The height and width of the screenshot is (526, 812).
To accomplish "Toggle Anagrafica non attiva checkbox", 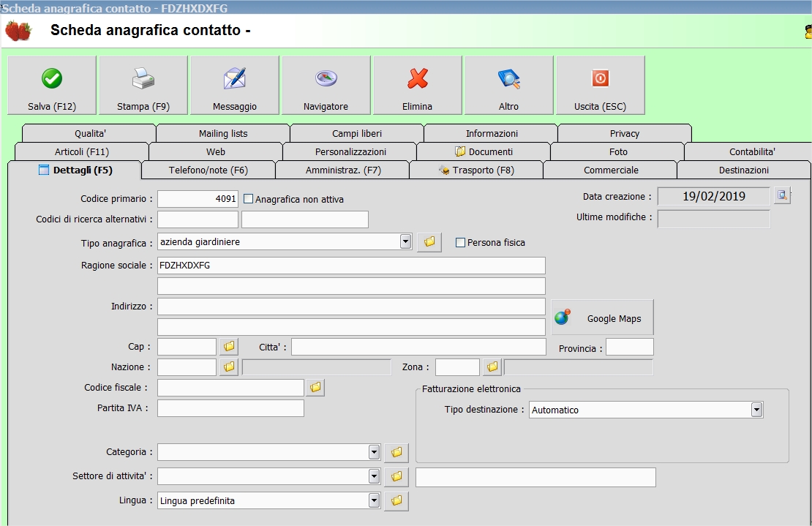I will click(249, 199).
